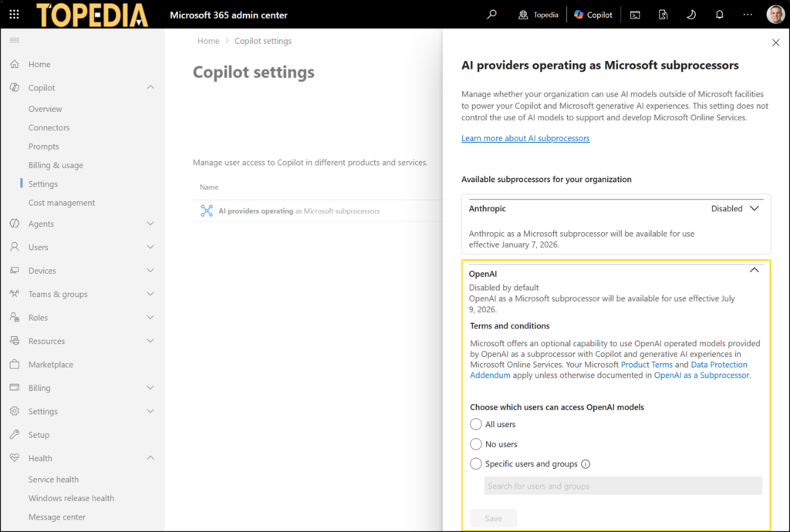Select Specific users and groups option
This screenshot has width=790, height=532.
click(x=475, y=463)
